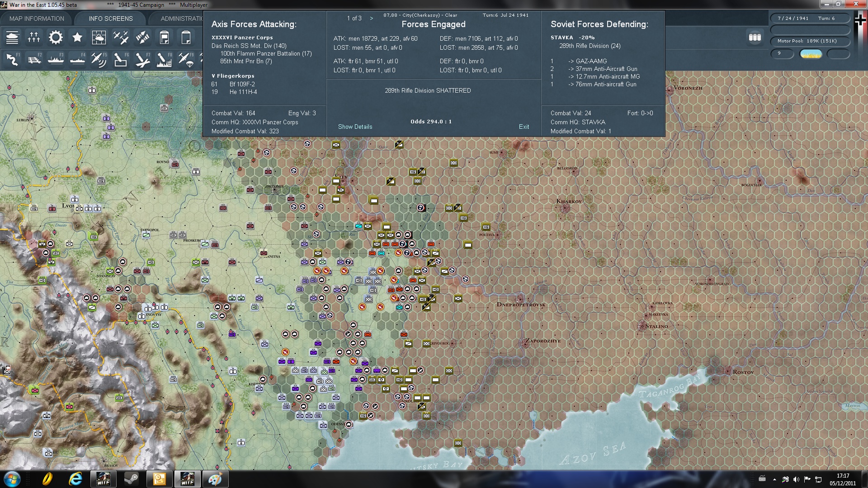
Task: Open the Windows Start menu
Action: (12, 479)
